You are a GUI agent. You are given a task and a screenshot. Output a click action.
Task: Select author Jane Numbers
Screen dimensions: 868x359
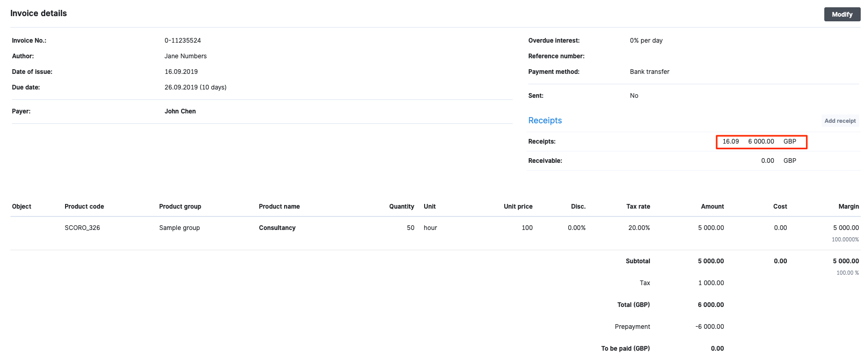(x=185, y=56)
